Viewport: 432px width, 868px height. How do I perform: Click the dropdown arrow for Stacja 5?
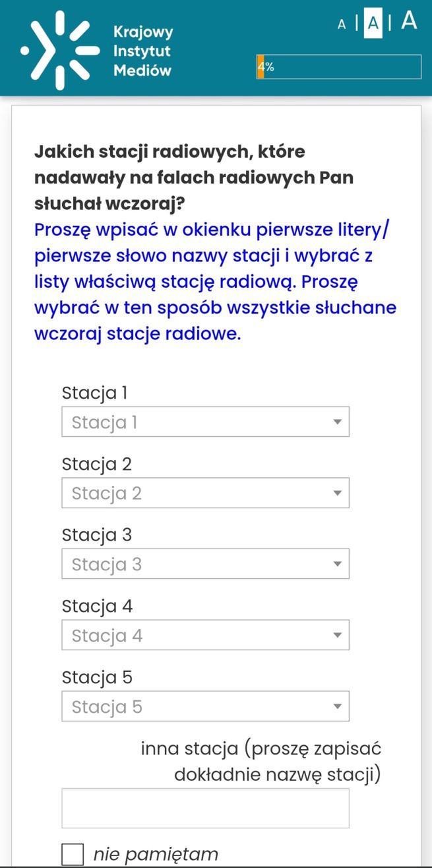tap(336, 706)
